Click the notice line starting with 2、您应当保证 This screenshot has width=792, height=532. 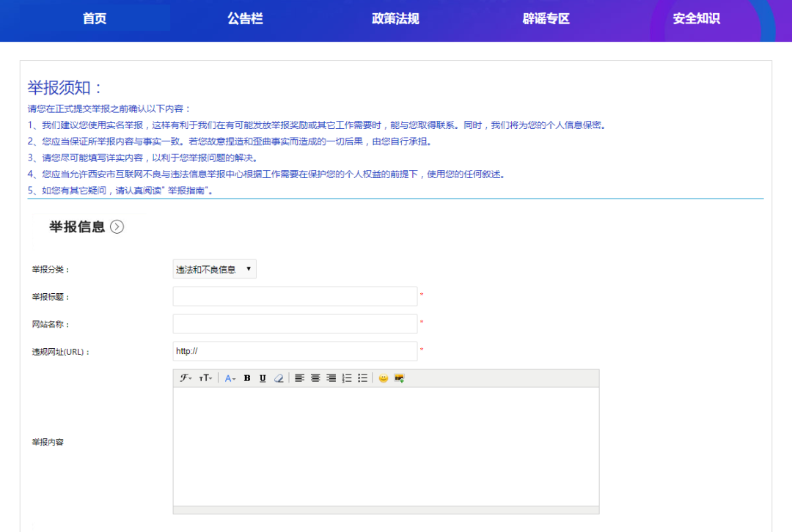click(231, 141)
